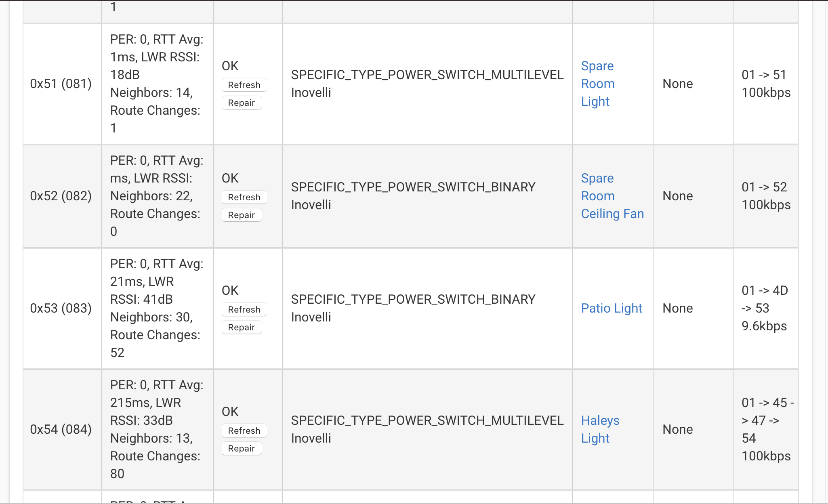This screenshot has width=828, height=504.
Task: Open the Spare Room Ceiling Fan link
Action: tap(612, 196)
